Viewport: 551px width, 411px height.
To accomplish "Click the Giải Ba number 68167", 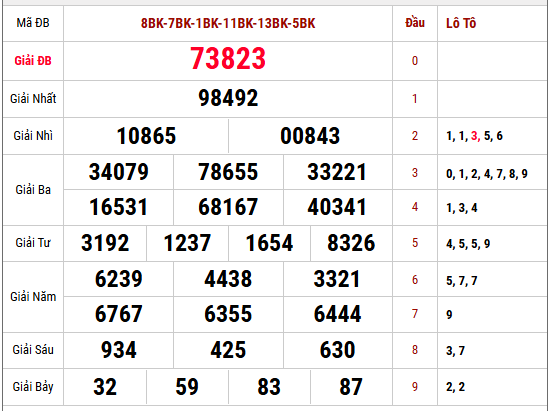I will point(228,207).
